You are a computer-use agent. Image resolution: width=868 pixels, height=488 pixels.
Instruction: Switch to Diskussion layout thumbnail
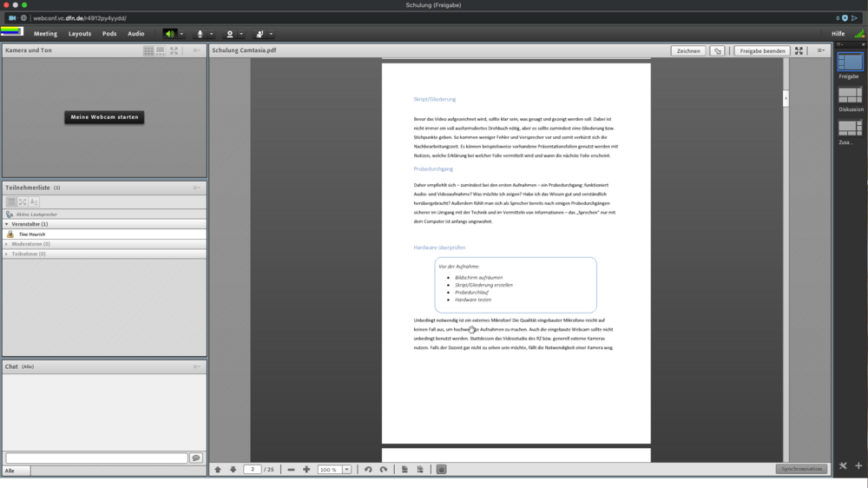coord(850,95)
